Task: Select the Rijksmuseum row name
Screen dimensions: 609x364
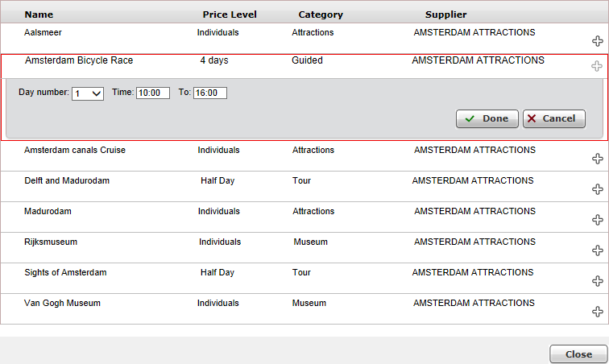Action: point(51,242)
